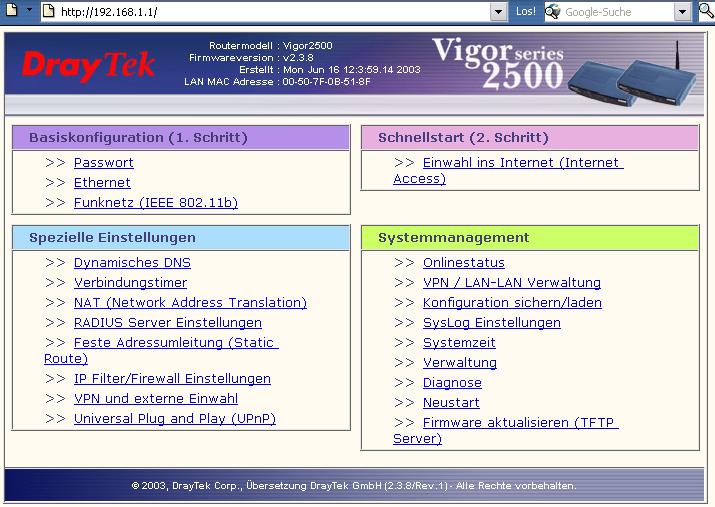Open the Verwaltung link
This screenshot has width=715, height=507.
(460, 363)
